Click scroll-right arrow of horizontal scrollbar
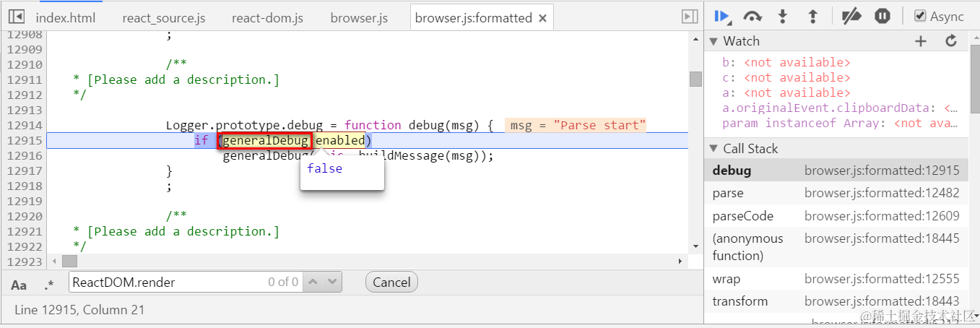Image resolution: width=980 pixels, height=328 pixels. [680, 261]
